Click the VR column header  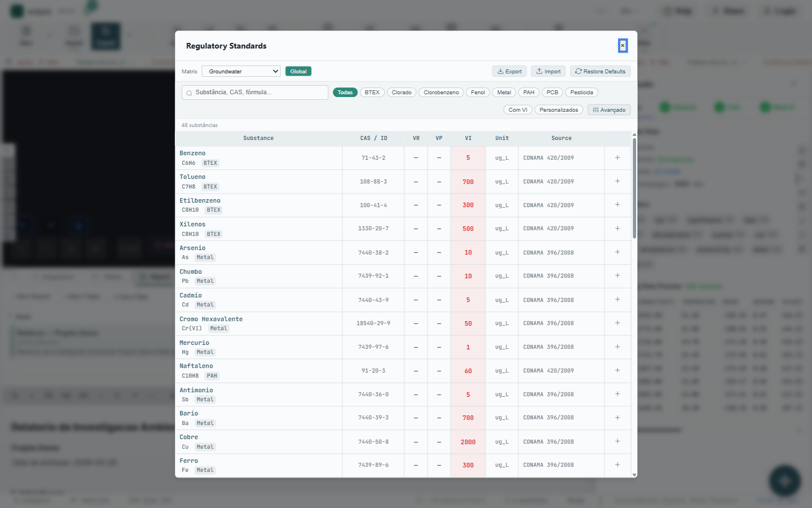pos(416,138)
